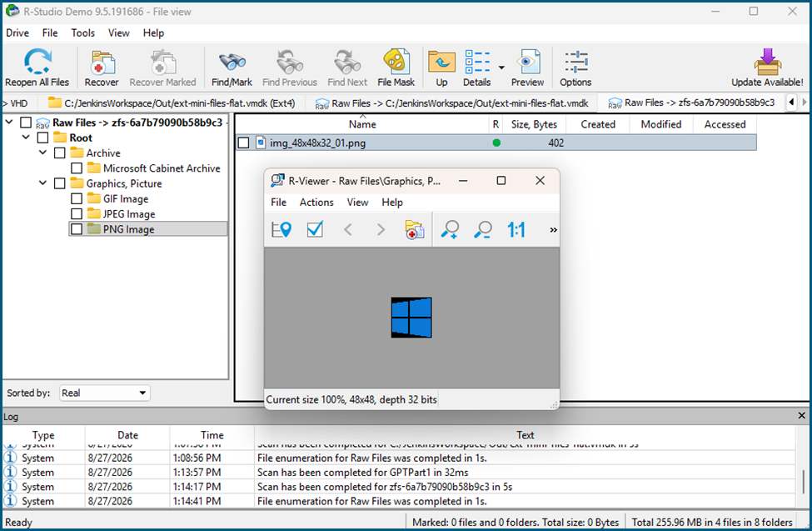Open the File Mask tool
The image size is (812, 531).
click(x=396, y=68)
